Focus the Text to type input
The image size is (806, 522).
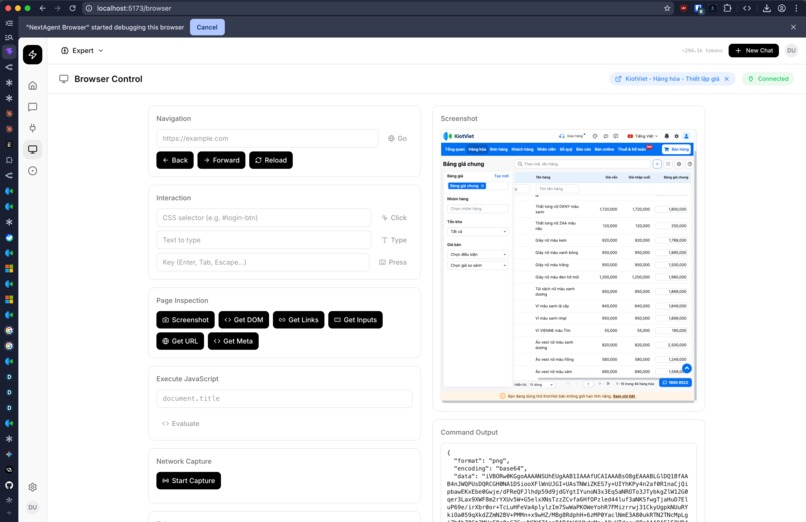pos(264,240)
